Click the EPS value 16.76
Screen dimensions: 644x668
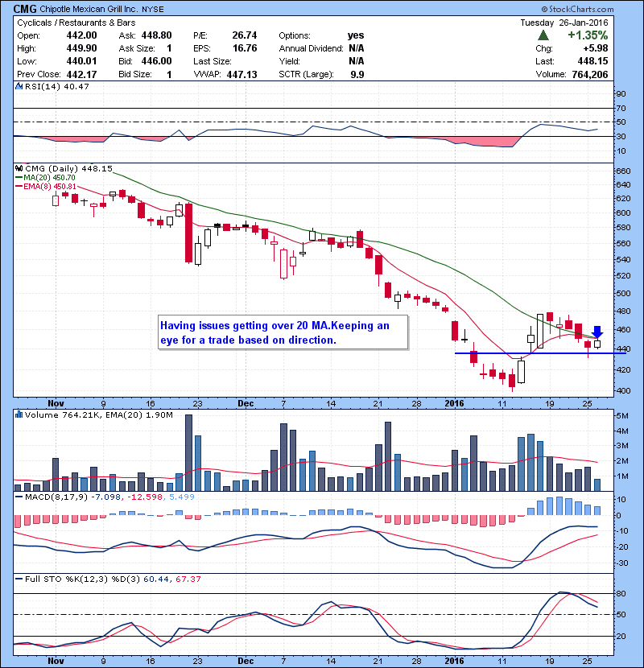pyautogui.click(x=245, y=48)
